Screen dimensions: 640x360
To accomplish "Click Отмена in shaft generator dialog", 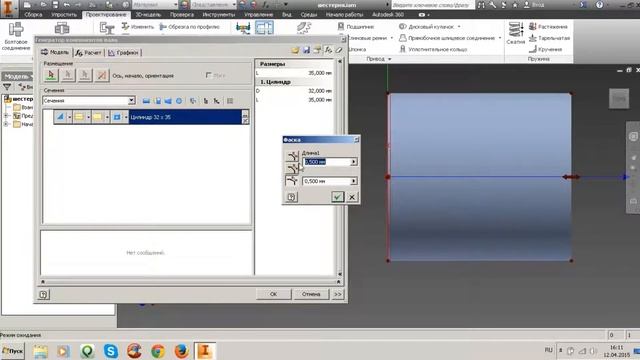I will point(311,294).
